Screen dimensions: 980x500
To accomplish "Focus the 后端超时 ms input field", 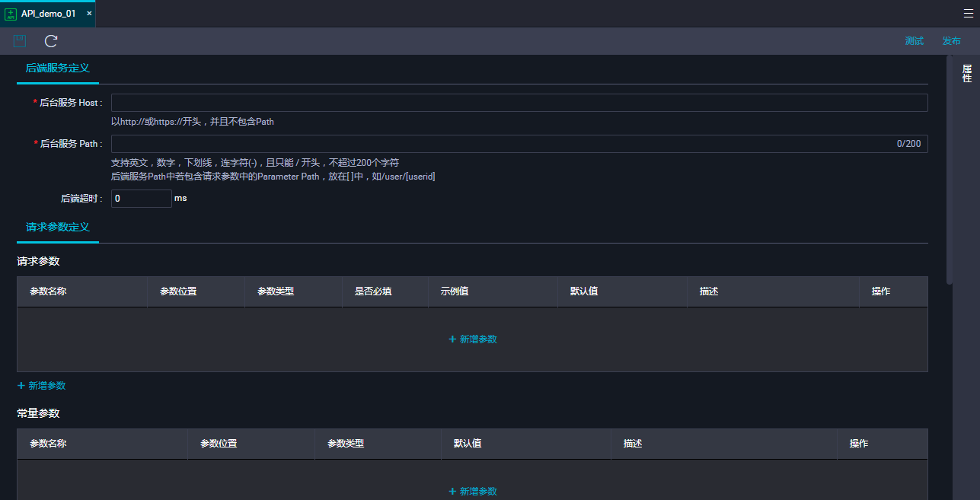I will click(142, 198).
